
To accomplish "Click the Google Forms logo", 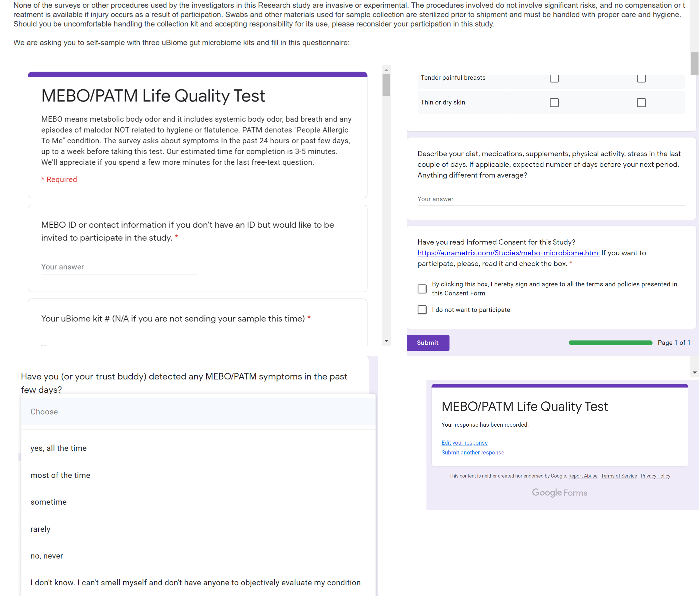I will (x=559, y=493).
